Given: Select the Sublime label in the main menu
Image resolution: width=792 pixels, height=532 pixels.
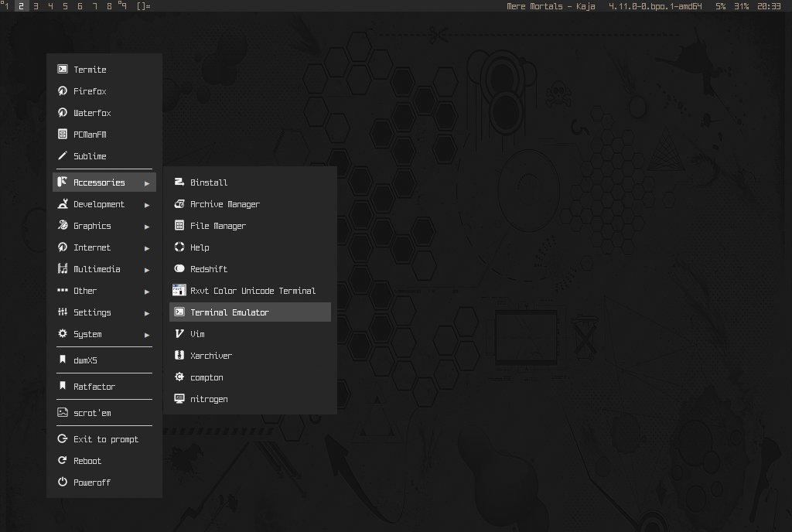Looking at the screenshot, I should click(90, 156).
